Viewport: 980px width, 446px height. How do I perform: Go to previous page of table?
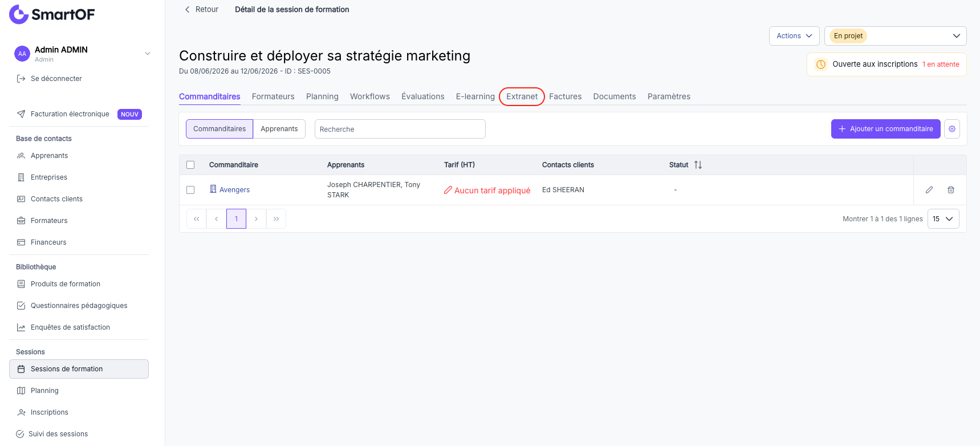(x=216, y=219)
